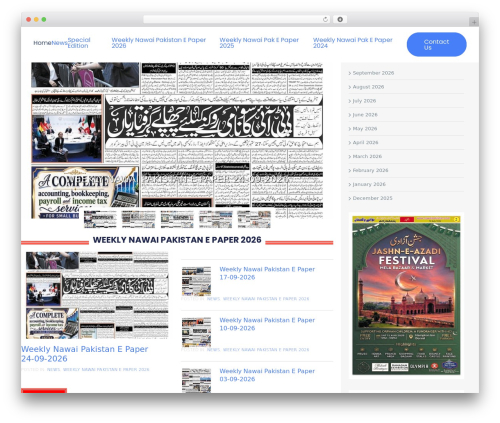The height and width of the screenshot is (423, 500).
Task: Select the second slider thumbnail under main image
Action: (x=138, y=219)
